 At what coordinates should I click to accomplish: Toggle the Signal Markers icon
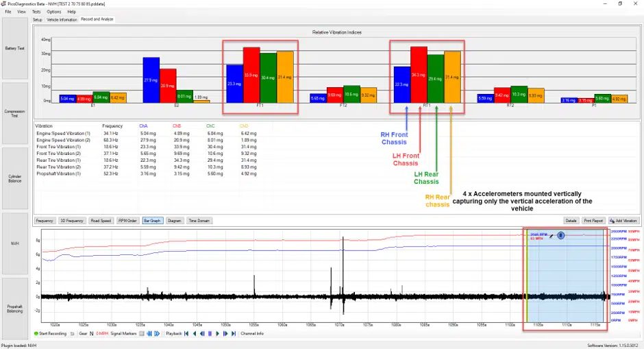pyautogui.click(x=142, y=334)
